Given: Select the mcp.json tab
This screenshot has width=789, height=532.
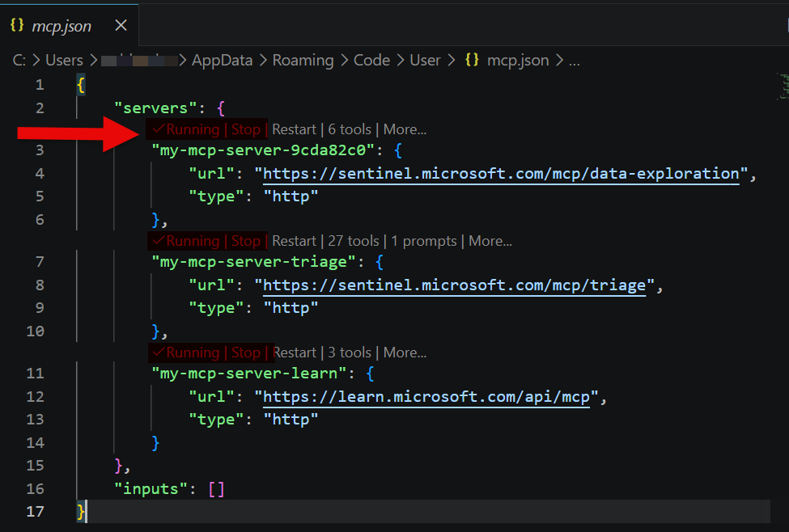Looking at the screenshot, I should (62, 26).
